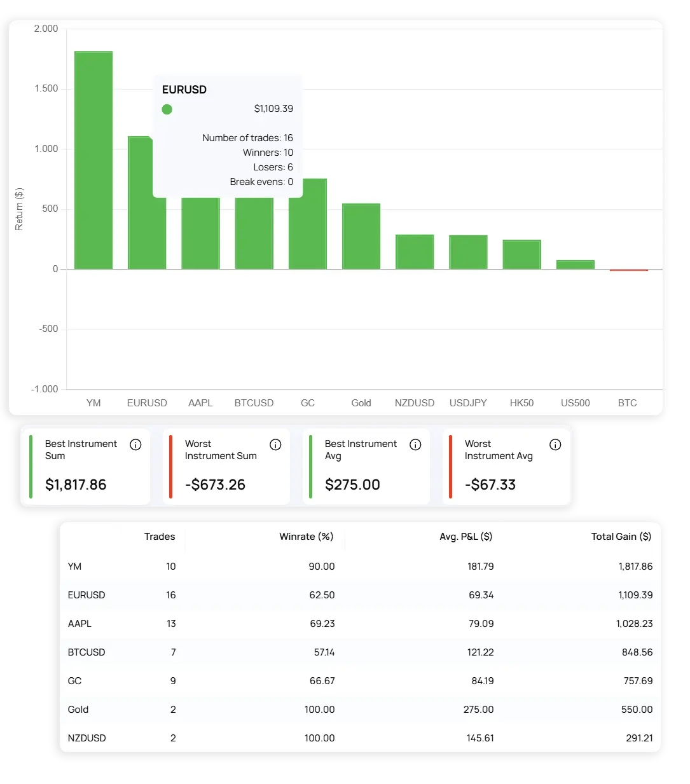
Task: Click the green EURUSD tooltip legend dot
Action: tap(167, 109)
